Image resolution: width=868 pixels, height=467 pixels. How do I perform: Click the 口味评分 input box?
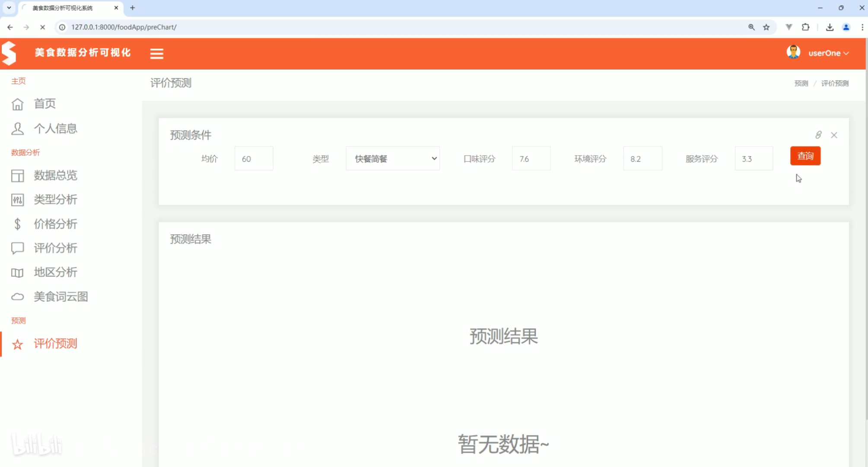[531, 159]
